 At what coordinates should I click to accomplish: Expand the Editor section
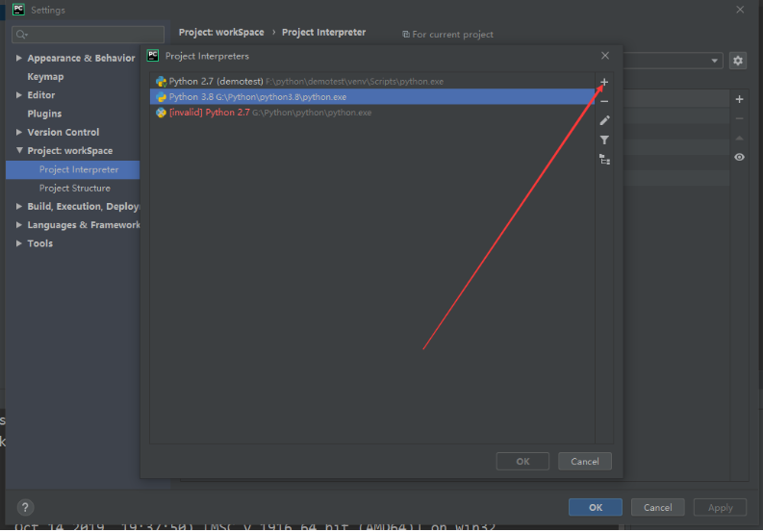(x=19, y=95)
